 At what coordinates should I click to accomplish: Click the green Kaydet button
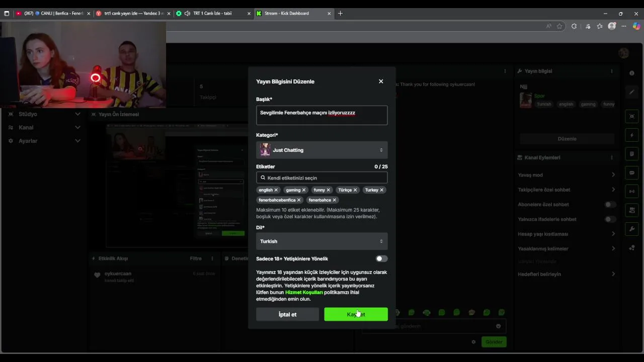coord(356,314)
